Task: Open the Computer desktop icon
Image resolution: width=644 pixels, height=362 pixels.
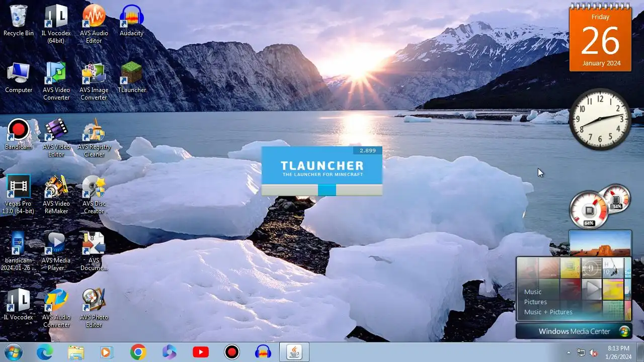Action: [19, 78]
